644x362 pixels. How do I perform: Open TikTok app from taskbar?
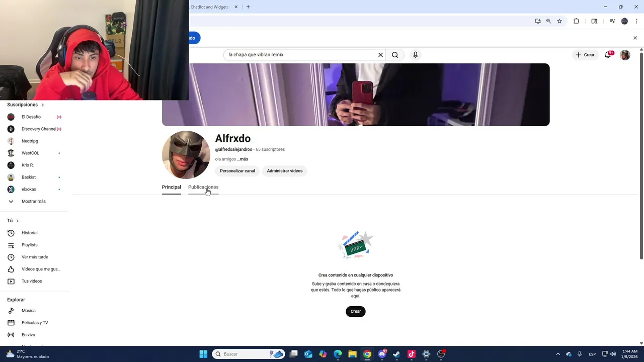[x=411, y=354]
